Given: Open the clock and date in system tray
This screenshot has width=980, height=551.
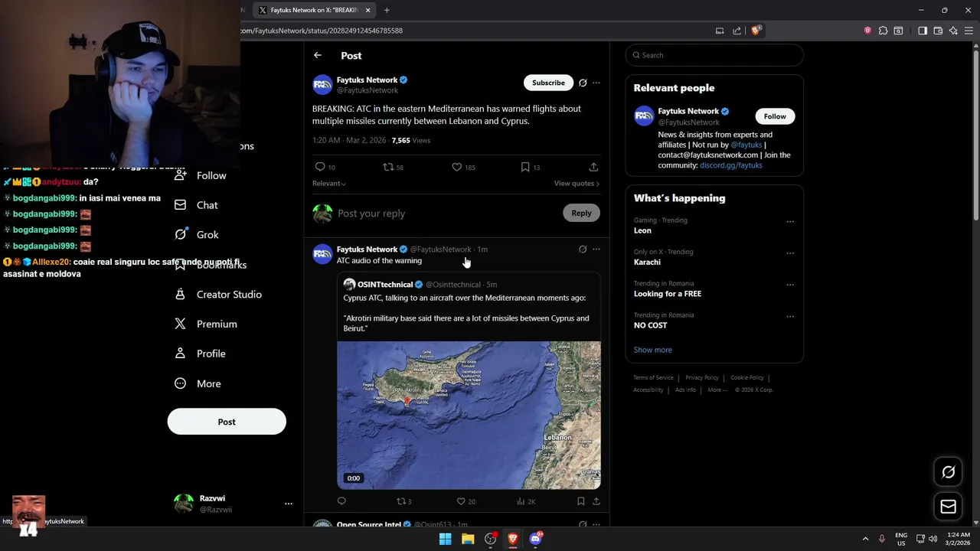Looking at the screenshot, I should (x=959, y=539).
